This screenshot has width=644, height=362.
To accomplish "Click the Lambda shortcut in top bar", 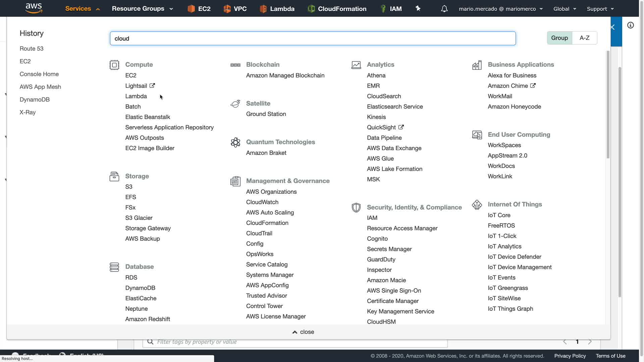I will pyautogui.click(x=277, y=9).
